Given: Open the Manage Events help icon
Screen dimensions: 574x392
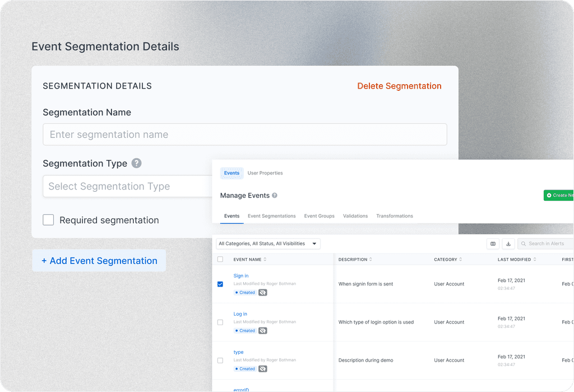Looking at the screenshot, I should pos(275,195).
